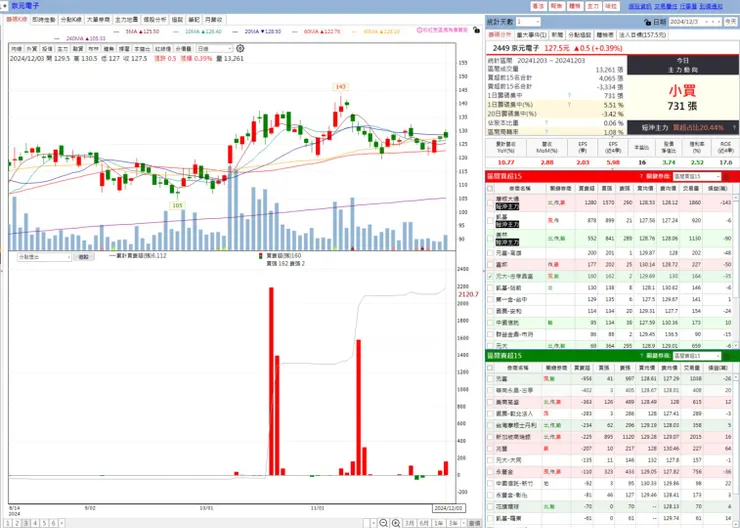Open the 統計天數 dropdown
The width and height of the screenshot is (740, 528).
pos(528,22)
